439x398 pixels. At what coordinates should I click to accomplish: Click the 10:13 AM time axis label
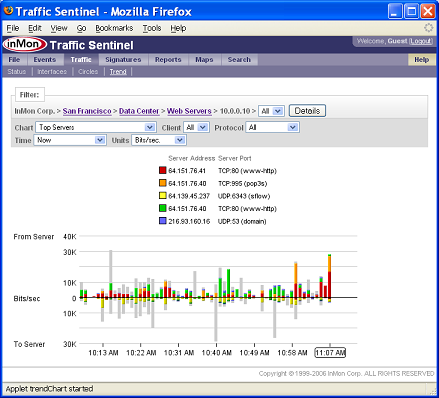point(103,353)
